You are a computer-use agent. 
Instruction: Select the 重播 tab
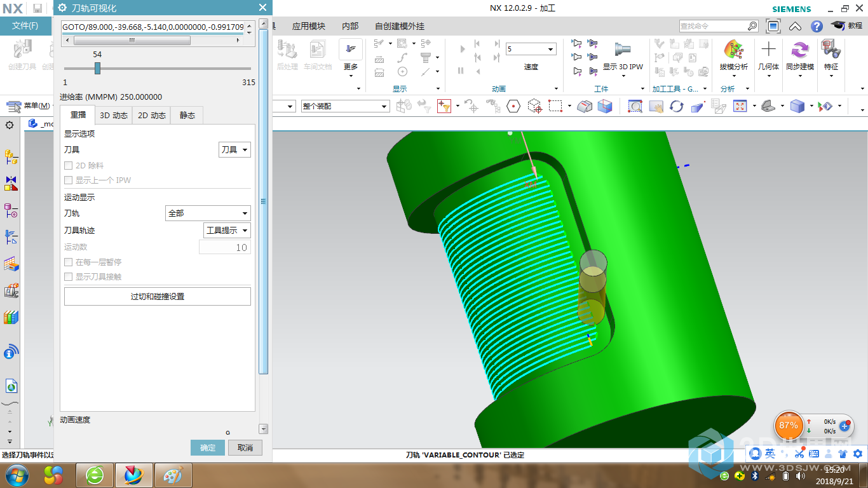(78, 115)
